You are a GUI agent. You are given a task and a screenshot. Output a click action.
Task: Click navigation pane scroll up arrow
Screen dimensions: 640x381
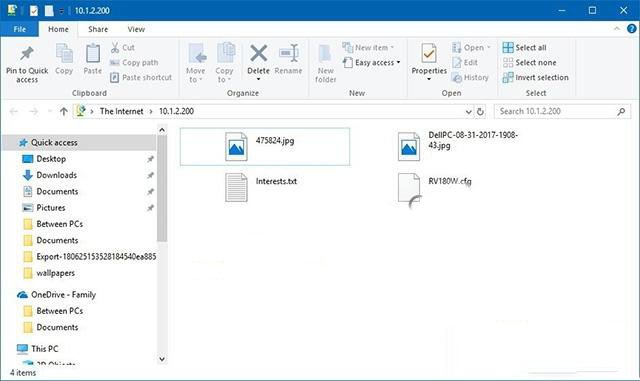pos(162,130)
